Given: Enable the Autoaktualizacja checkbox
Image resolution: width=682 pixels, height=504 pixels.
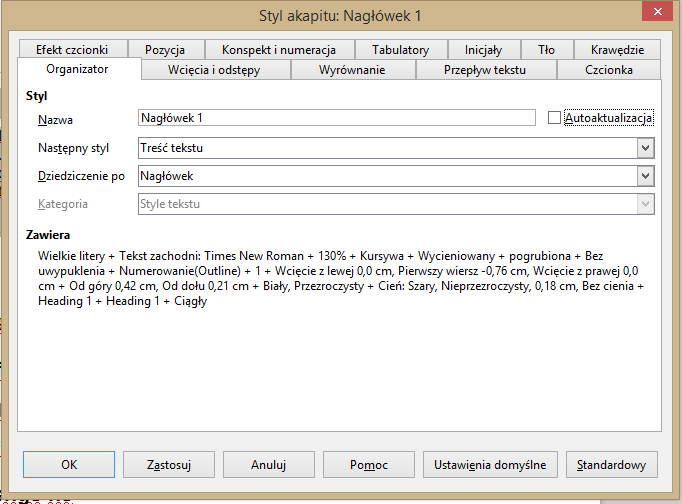Looking at the screenshot, I should tap(554, 118).
